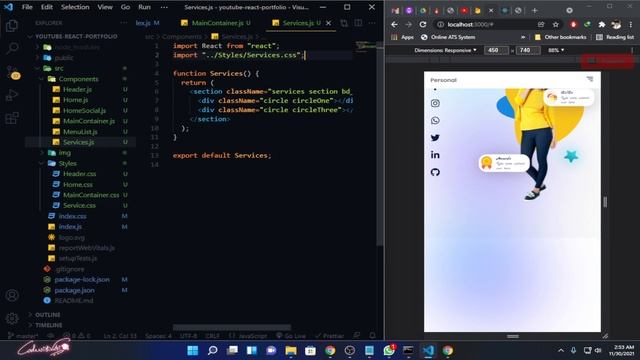
Task: Click the WhatsApp icon in the page preview
Action: 435,120
